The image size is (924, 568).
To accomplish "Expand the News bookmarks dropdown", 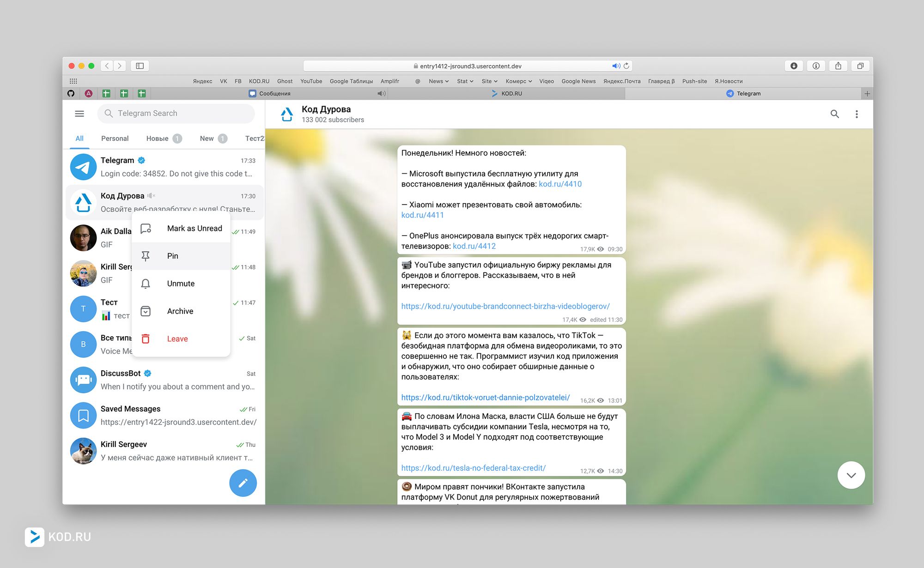I will (x=438, y=81).
